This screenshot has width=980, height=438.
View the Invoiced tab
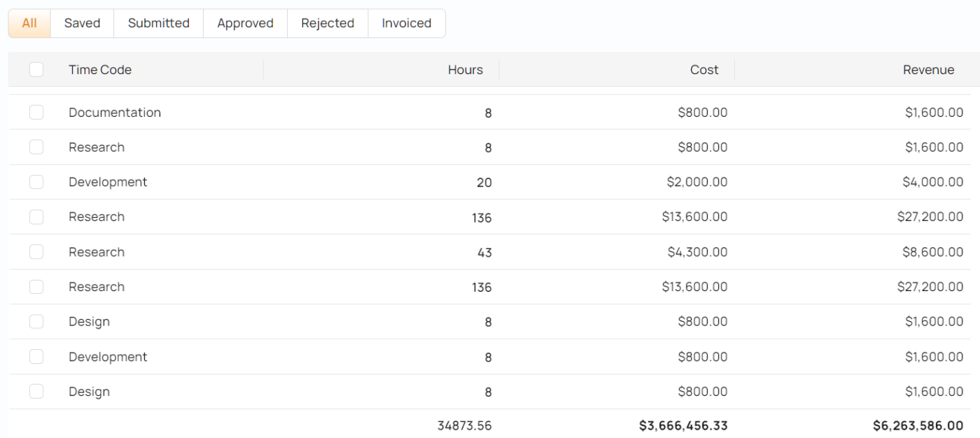click(x=407, y=23)
